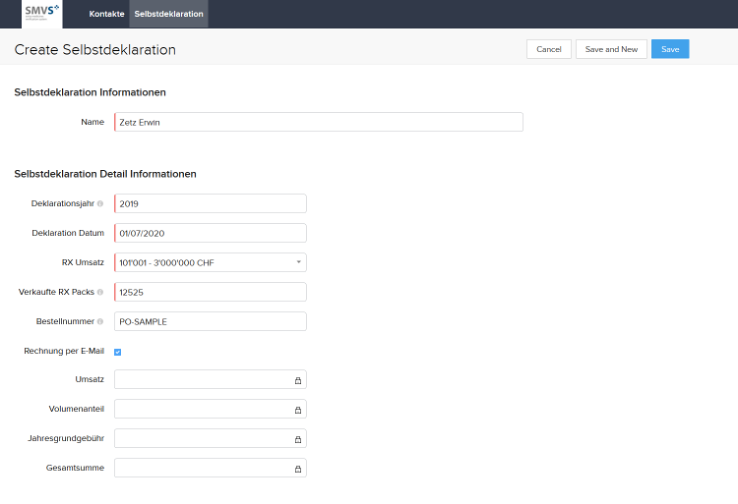Image resolution: width=738 pixels, height=504 pixels.
Task: Uncheck the Rechnung per E-Mail checkbox
Action: coord(118,352)
